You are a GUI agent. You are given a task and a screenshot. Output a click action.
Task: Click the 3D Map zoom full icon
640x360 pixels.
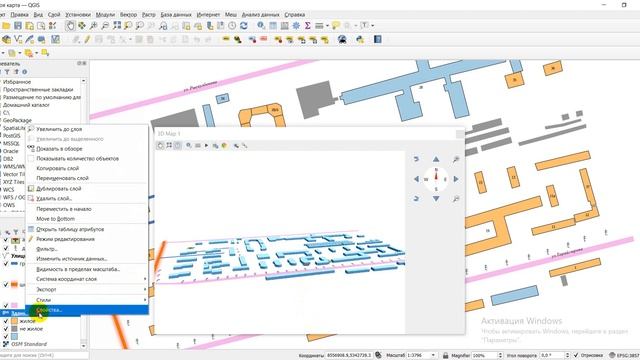click(169, 145)
